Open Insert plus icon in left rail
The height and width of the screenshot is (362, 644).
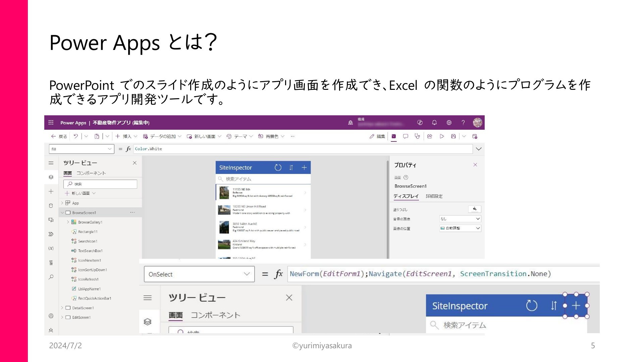(51, 191)
